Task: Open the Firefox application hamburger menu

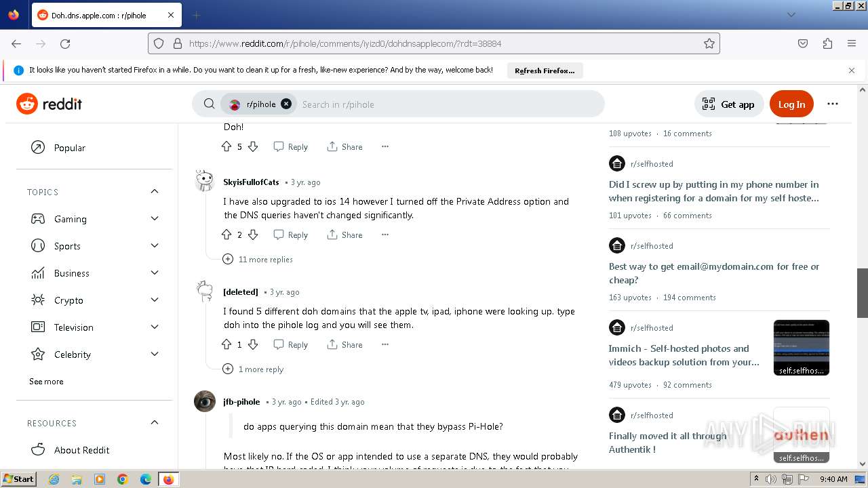Action: tap(852, 43)
